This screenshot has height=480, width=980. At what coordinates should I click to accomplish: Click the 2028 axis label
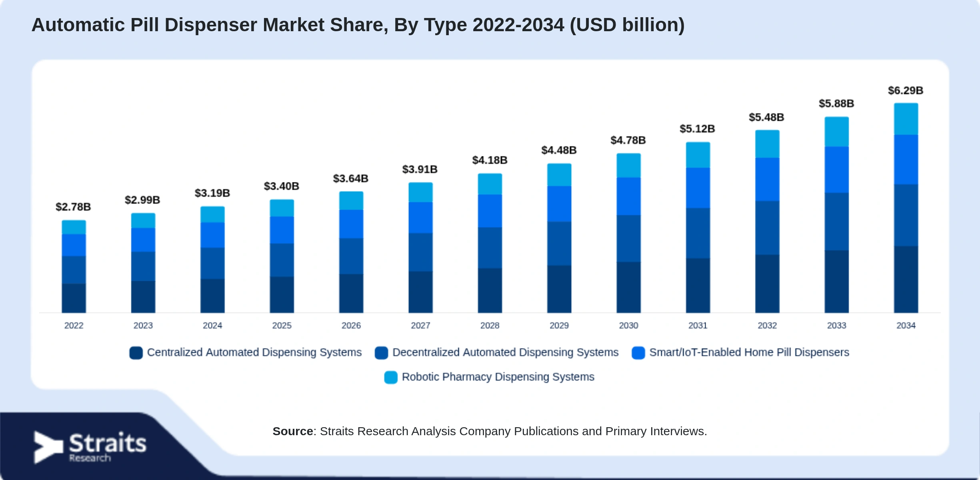click(490, 326)
